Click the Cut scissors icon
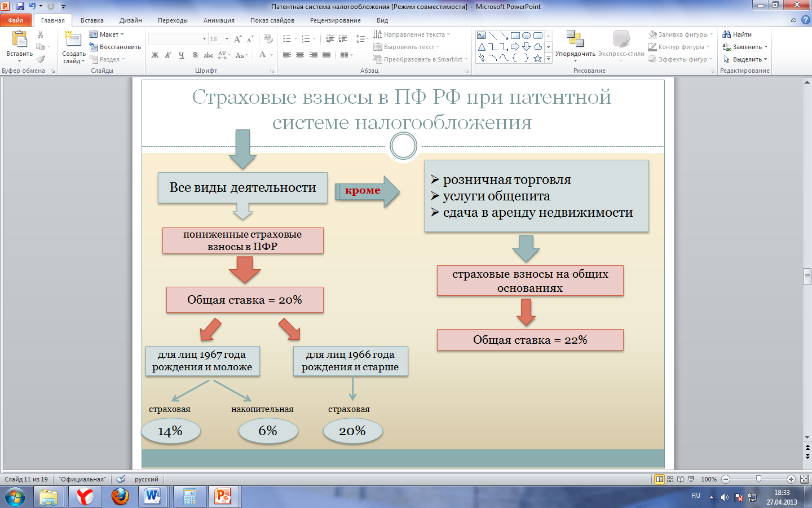Image resolution: width=812 pixels, height=508 pixels. tap(41, 34)
